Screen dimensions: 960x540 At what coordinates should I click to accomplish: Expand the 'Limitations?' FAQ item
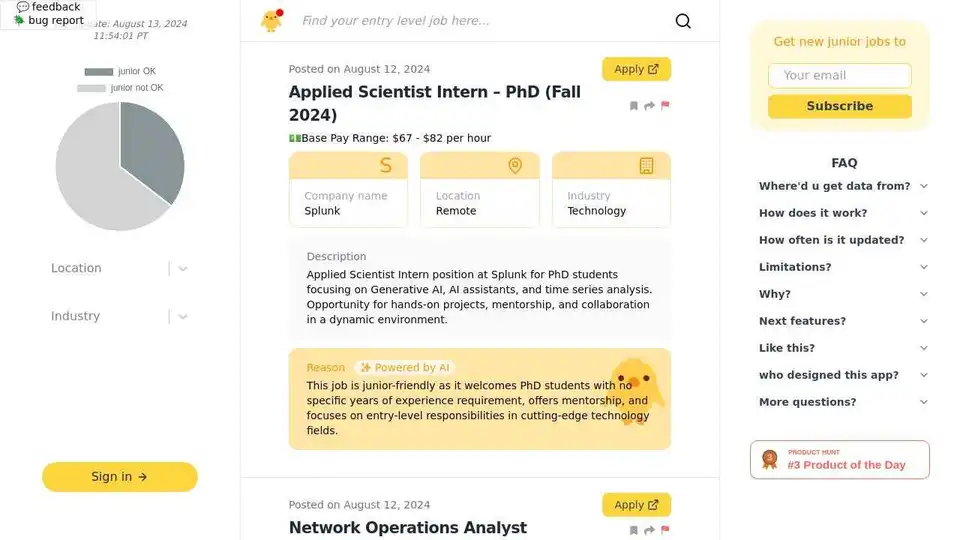843,267
